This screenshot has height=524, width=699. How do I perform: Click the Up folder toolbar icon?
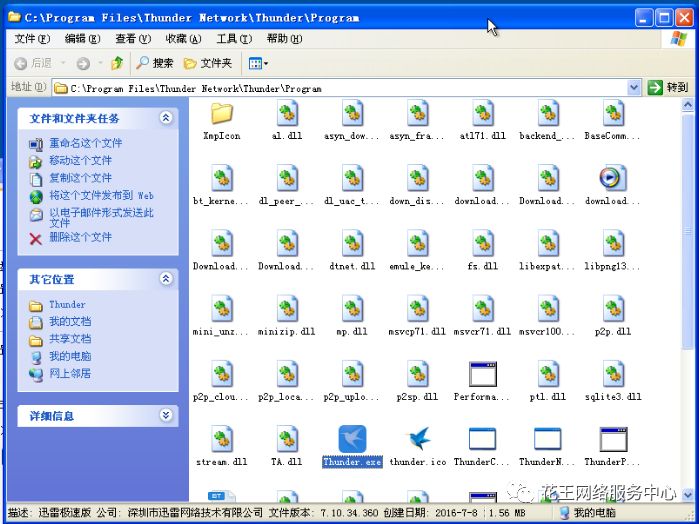(117, 63)
